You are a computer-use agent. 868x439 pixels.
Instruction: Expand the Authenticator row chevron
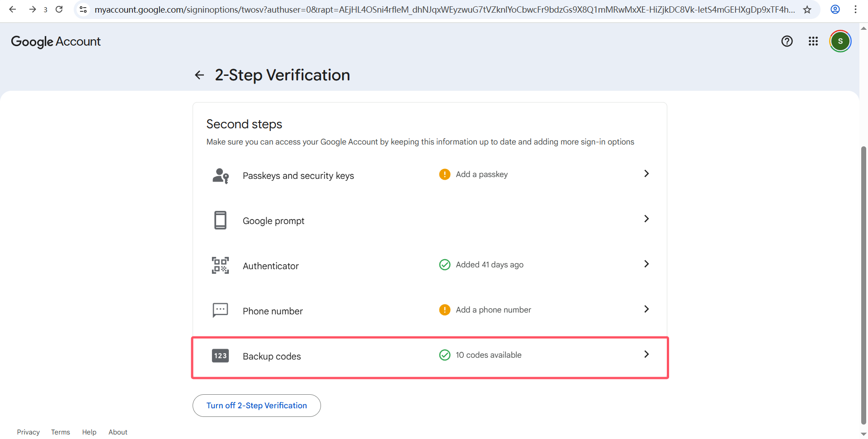(646, 264)
